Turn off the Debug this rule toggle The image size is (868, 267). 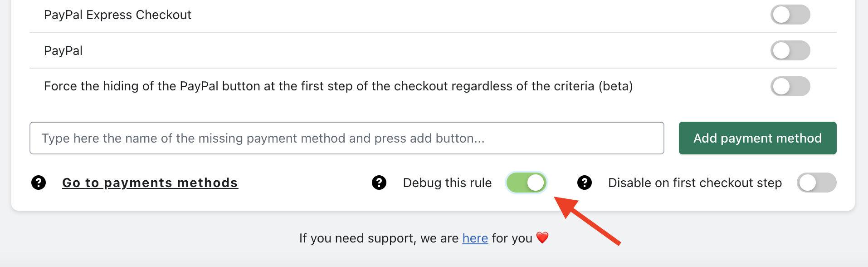(x=527, y=183)
